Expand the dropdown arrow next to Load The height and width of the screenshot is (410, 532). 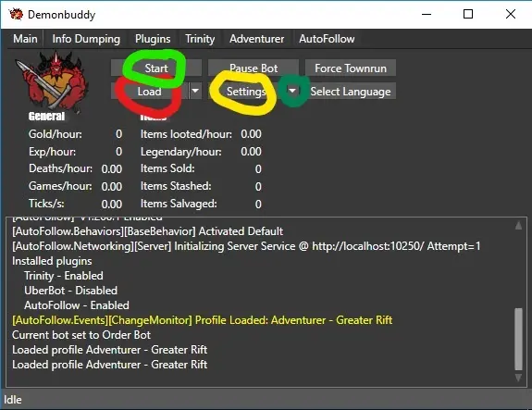click(x=195, y=91)
